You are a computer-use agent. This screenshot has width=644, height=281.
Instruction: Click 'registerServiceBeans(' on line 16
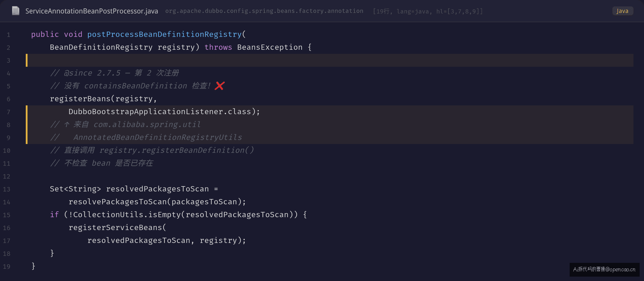click(x=117, y=227)
